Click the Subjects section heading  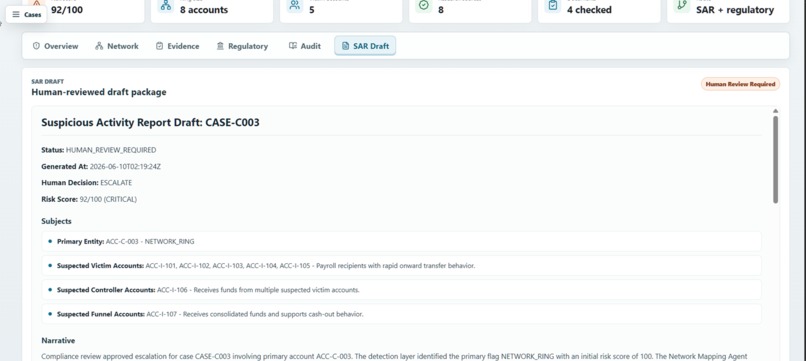tap(56, 221)
